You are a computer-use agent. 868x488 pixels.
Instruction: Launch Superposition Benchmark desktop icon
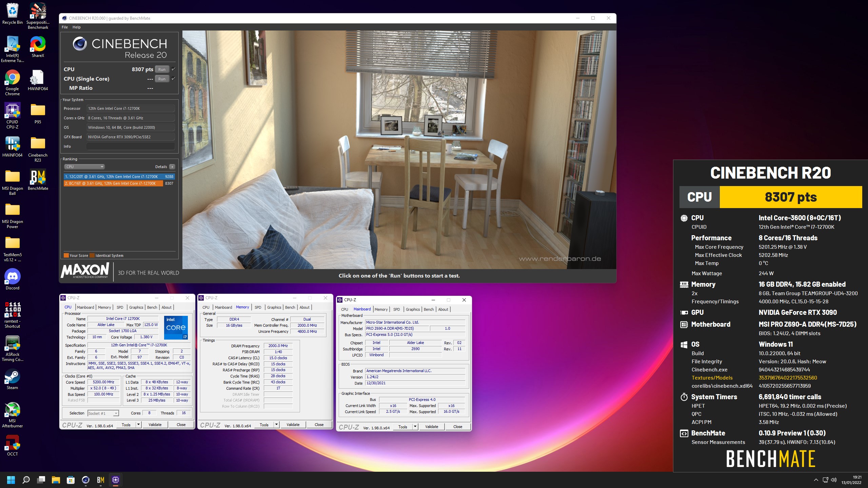click(38, 16)
